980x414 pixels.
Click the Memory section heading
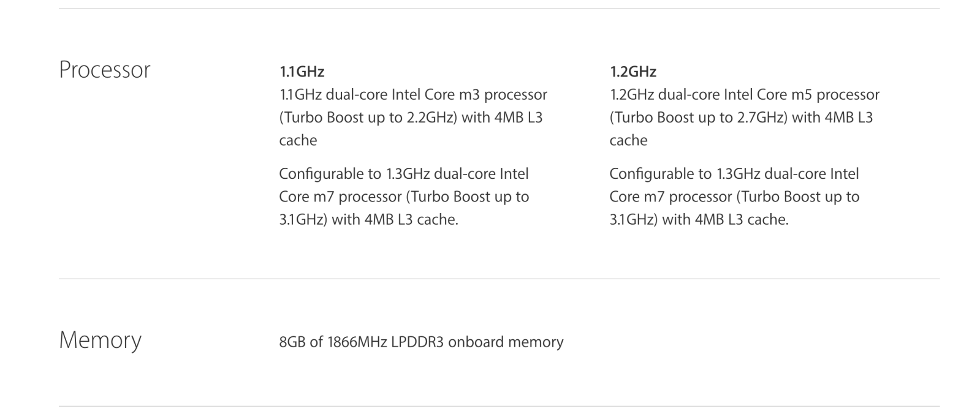click(x=100, y=340)
